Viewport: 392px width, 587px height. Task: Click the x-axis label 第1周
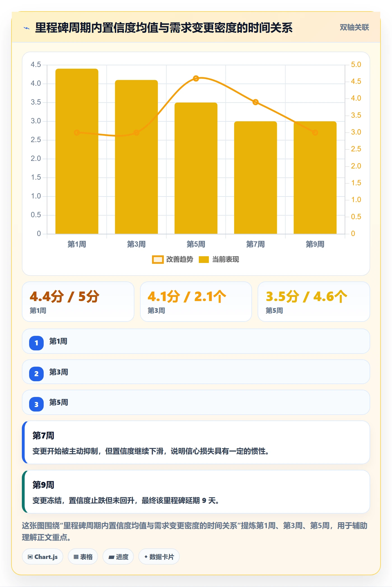[77, 244]
